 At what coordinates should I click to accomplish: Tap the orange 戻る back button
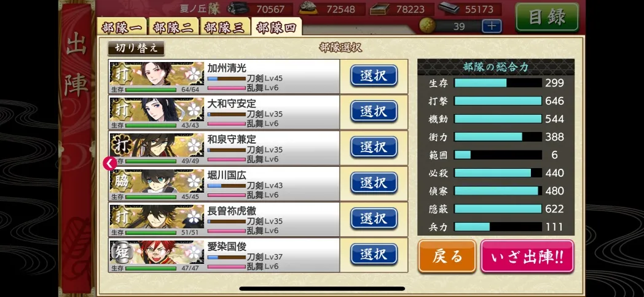click(x=447, y=256)
